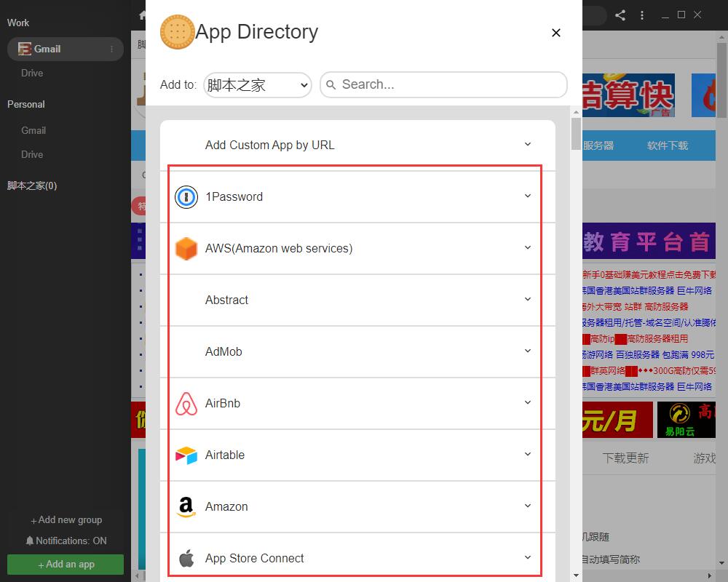Open the three-dot menu beside Gmail
This screenshot has width=728, height=582.
point(111,49)
